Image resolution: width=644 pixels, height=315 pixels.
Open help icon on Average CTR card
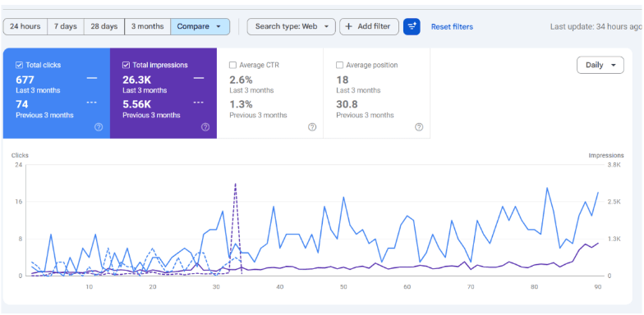click(312, 127)
